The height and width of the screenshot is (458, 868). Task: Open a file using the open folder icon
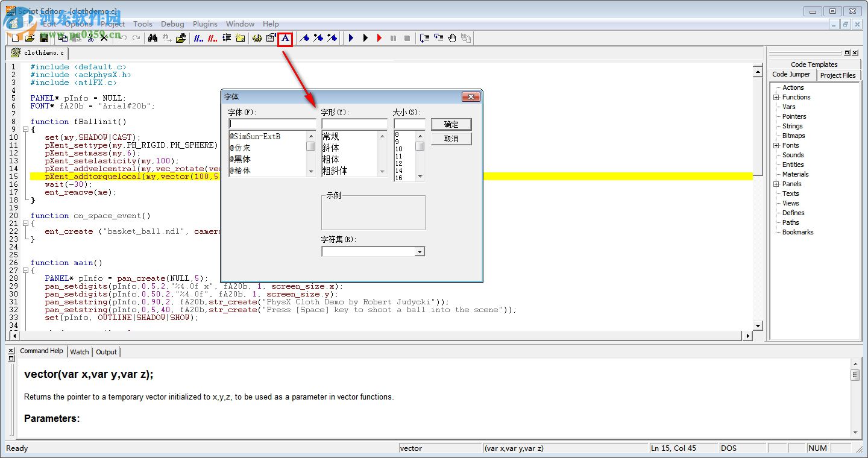(31, 37)
